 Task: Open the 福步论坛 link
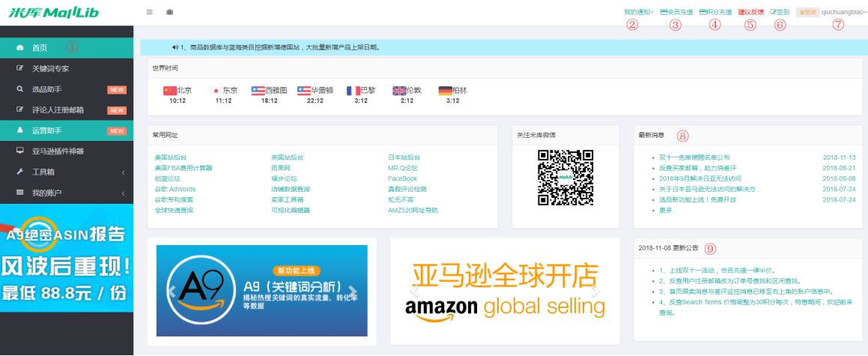click(x=284, y=178)
